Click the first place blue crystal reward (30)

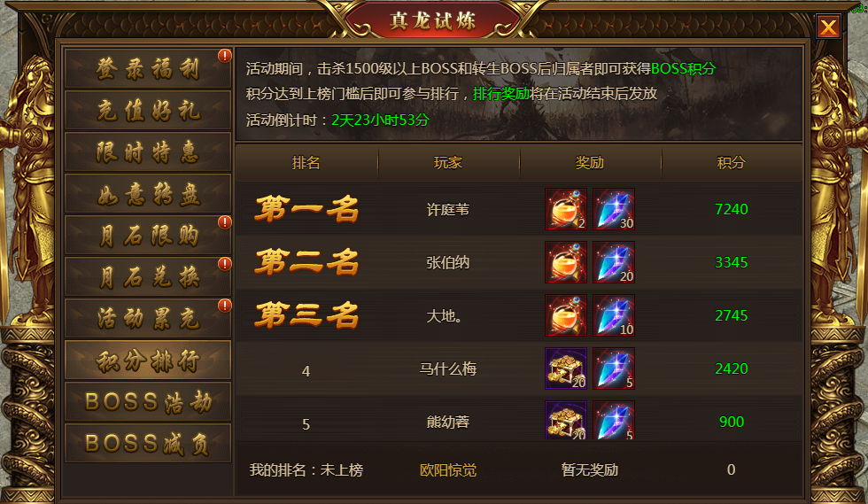click(614, 209)
